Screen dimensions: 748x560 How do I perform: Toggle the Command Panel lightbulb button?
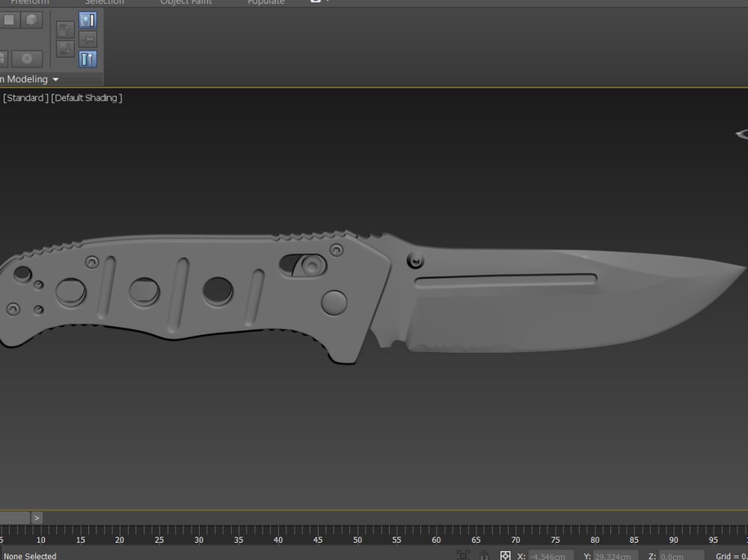[88, 20]
